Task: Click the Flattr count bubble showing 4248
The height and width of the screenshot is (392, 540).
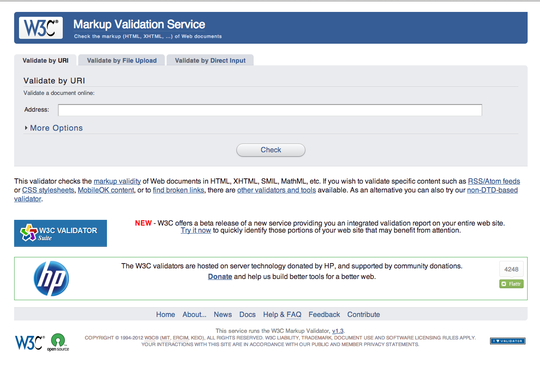Action: 511,268
